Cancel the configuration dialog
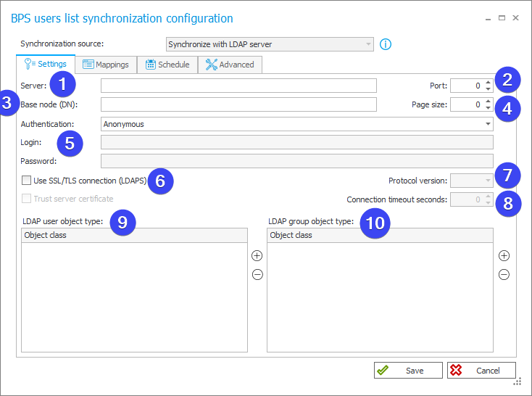 point(481,370)
